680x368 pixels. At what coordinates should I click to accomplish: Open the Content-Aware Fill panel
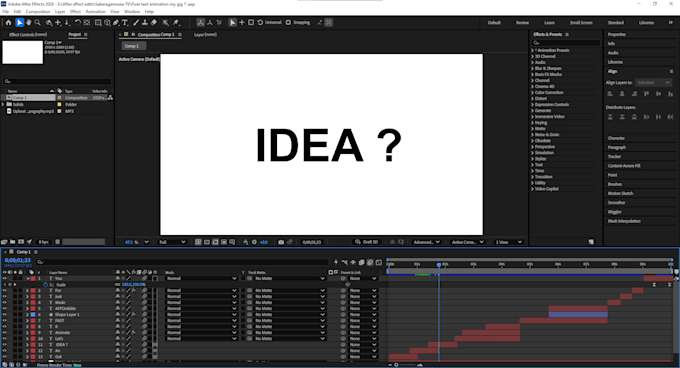[624, 166]
